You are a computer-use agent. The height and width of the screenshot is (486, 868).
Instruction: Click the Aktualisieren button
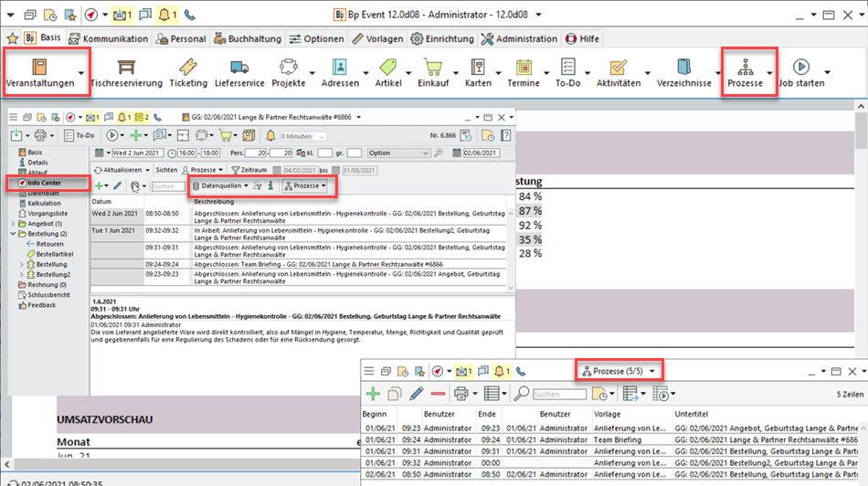122,170
